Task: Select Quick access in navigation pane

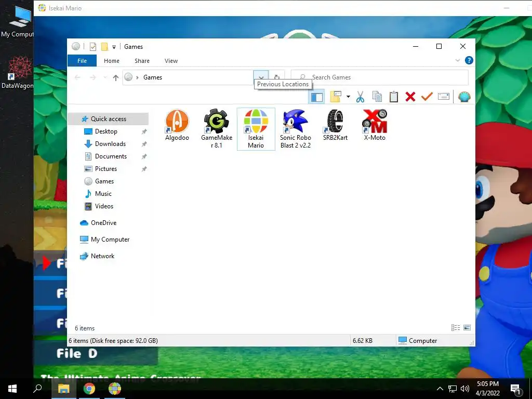Action: click(x=108, y=119)
